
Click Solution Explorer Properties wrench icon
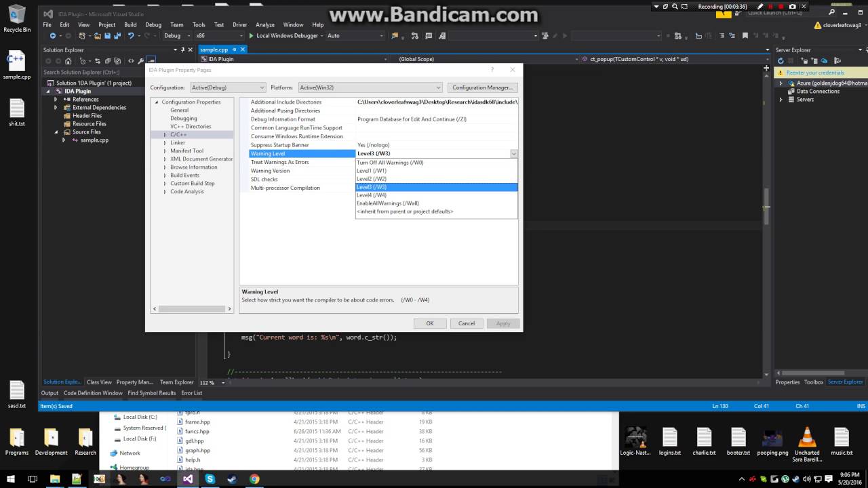tap(141, 61)
